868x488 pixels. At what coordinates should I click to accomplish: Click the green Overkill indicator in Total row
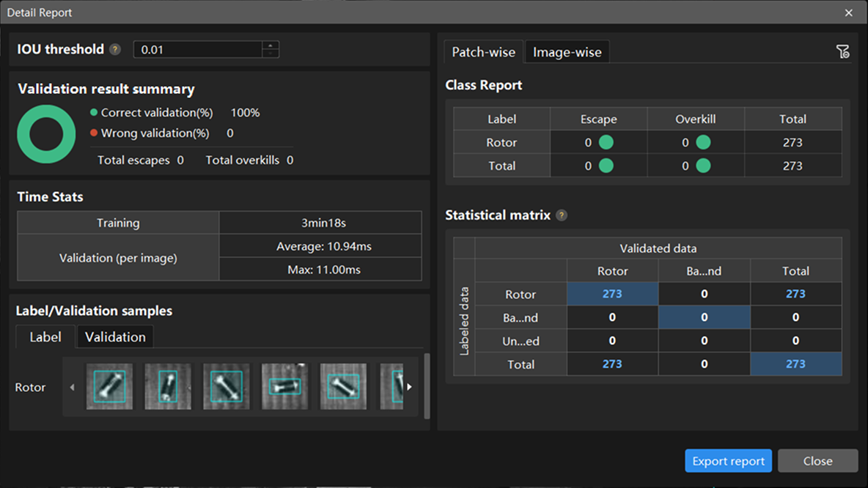[x=703, y=166]
